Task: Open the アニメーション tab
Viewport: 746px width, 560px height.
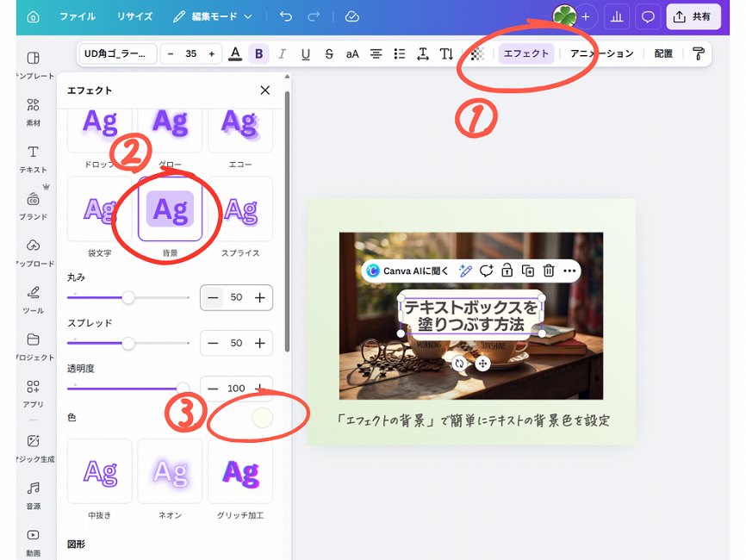Action: coord(601,53)
